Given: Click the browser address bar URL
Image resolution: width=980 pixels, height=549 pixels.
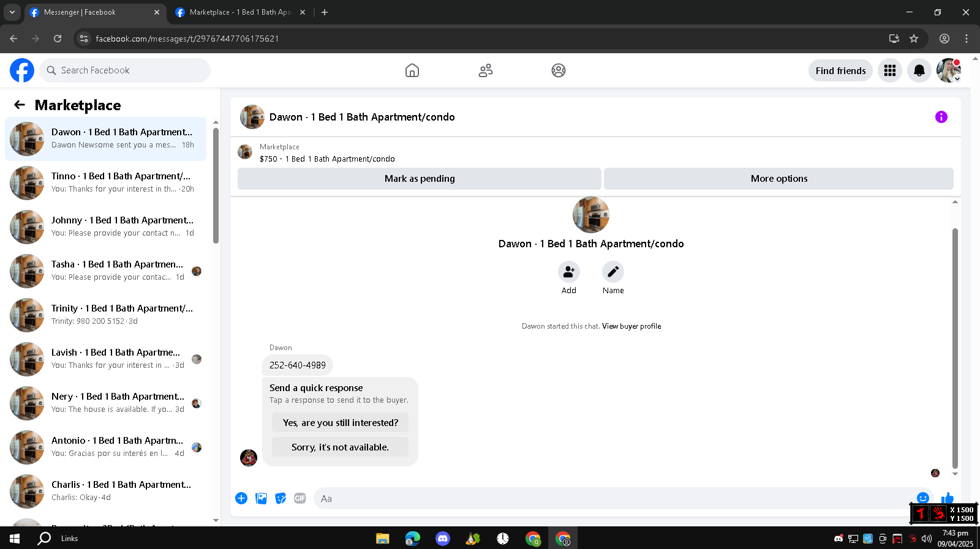Looking at the screenshot, I should [187, 39].
